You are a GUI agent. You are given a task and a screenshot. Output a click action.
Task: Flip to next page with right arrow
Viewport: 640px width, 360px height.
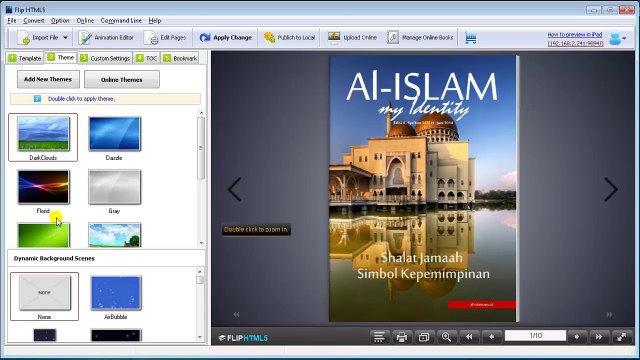[x=611, y=189]
